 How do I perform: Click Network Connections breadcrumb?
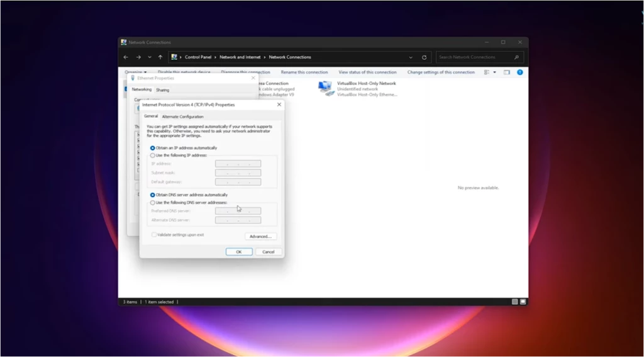(x=290, y=57)
